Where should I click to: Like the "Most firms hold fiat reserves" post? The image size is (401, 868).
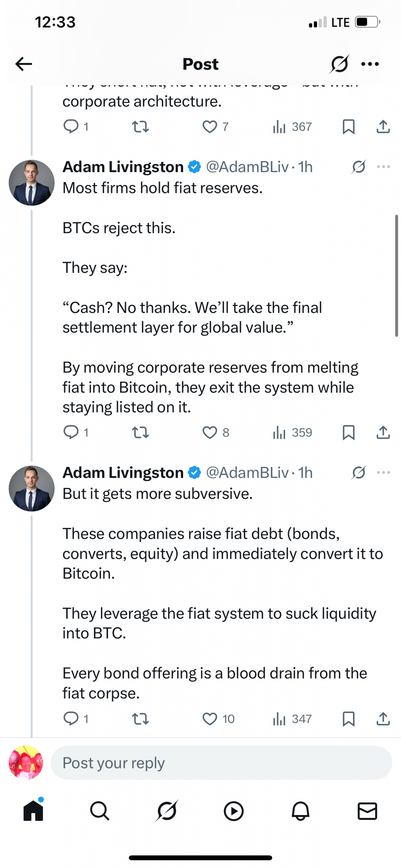(x=209, y=432)
